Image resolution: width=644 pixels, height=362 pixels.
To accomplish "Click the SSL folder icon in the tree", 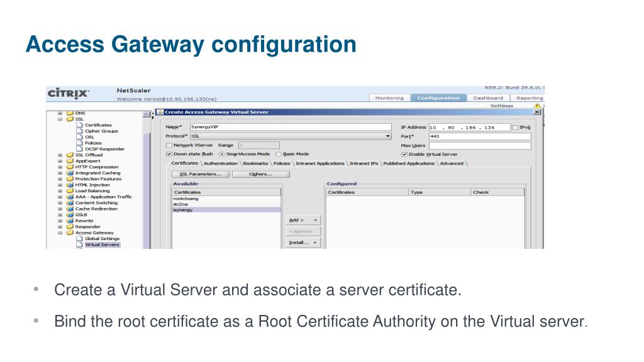I will click(70, 119).
